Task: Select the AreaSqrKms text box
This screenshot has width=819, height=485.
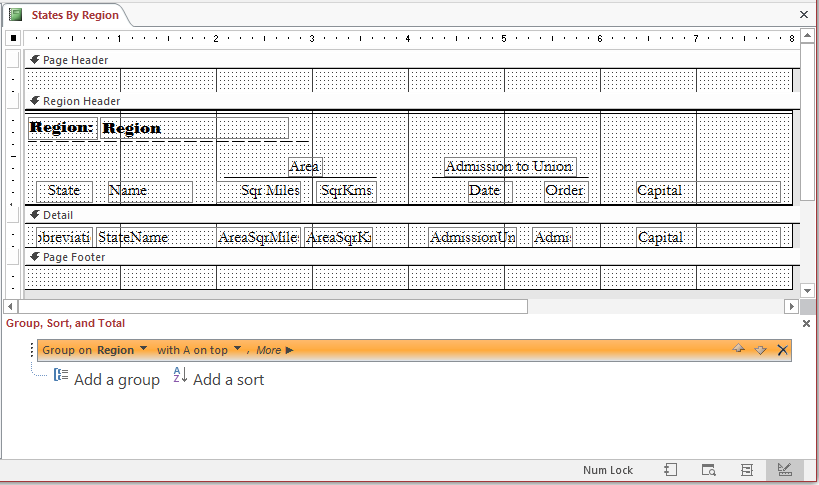Action: [339, 237]
